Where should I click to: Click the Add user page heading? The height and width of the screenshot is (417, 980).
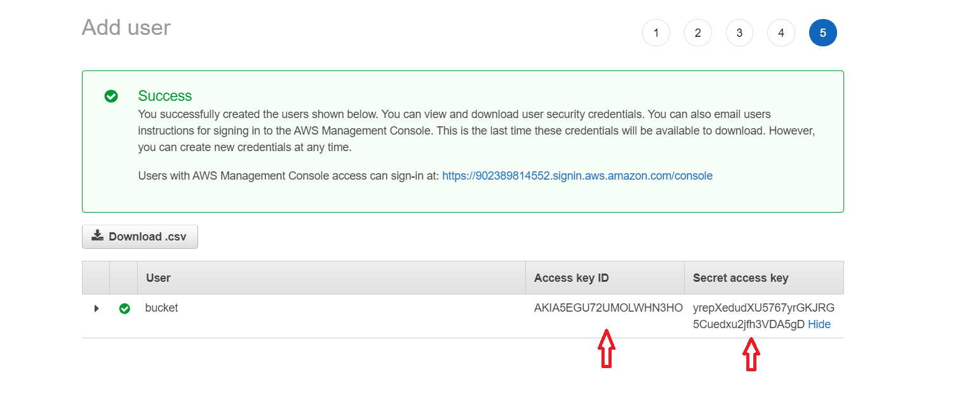pos(126,28)
